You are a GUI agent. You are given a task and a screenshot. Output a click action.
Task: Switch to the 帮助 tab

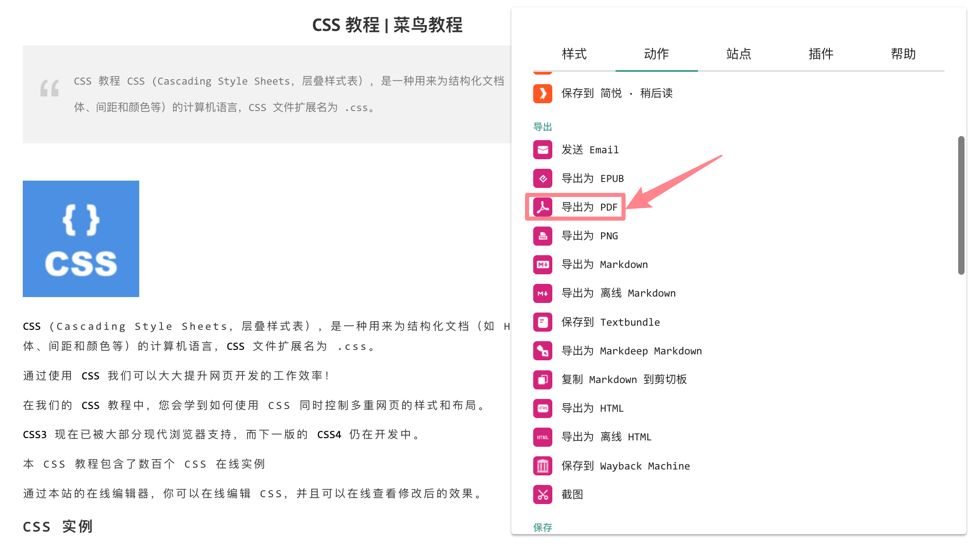tap(904, 54)
